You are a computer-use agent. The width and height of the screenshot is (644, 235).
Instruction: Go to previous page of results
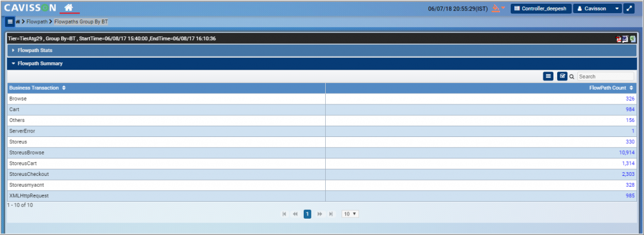point(295,214)
